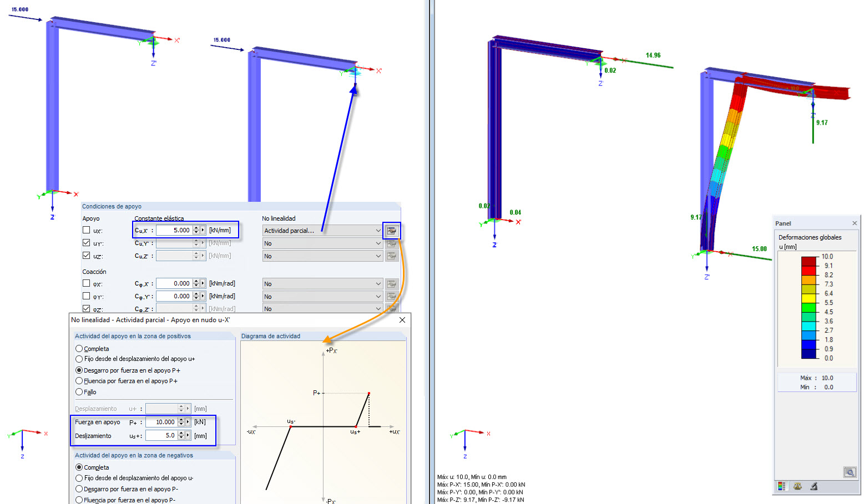
Task: Open the color scale tab in Panel
Action: coord(782,486)
